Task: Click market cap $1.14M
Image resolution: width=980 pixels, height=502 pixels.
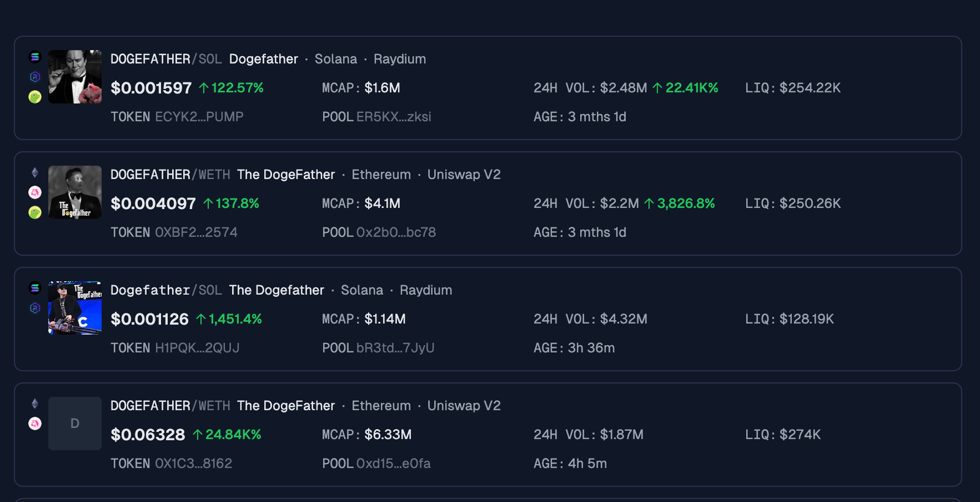Action: tap(385, 319)
